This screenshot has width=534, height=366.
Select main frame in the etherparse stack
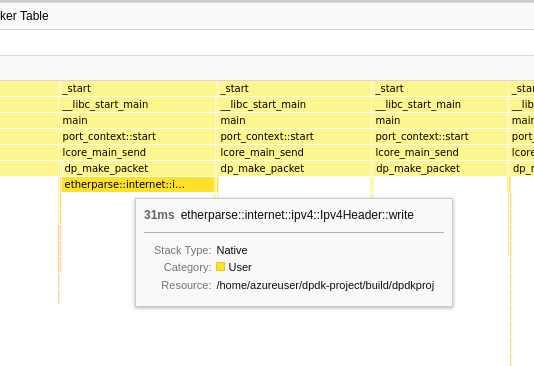pyautogui.click(x=138, y=120)
